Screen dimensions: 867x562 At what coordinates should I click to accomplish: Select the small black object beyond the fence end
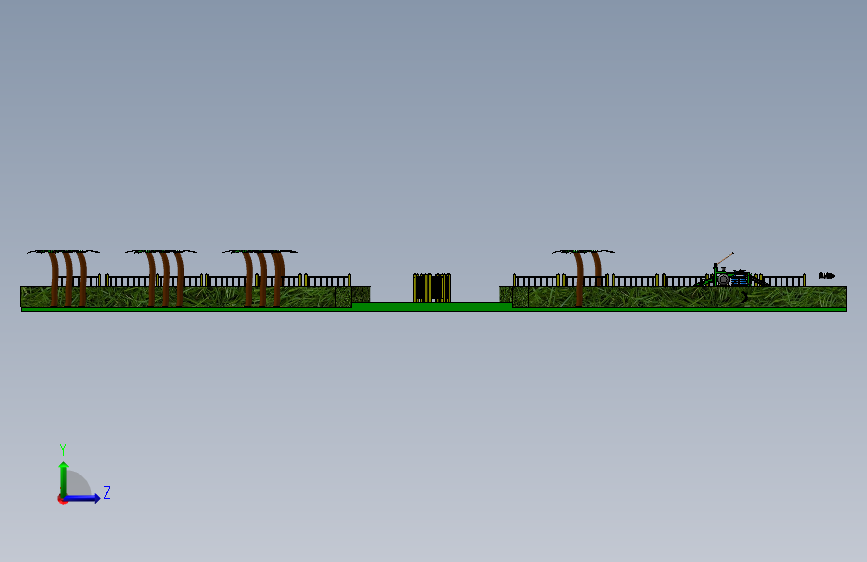pos(827,275)
